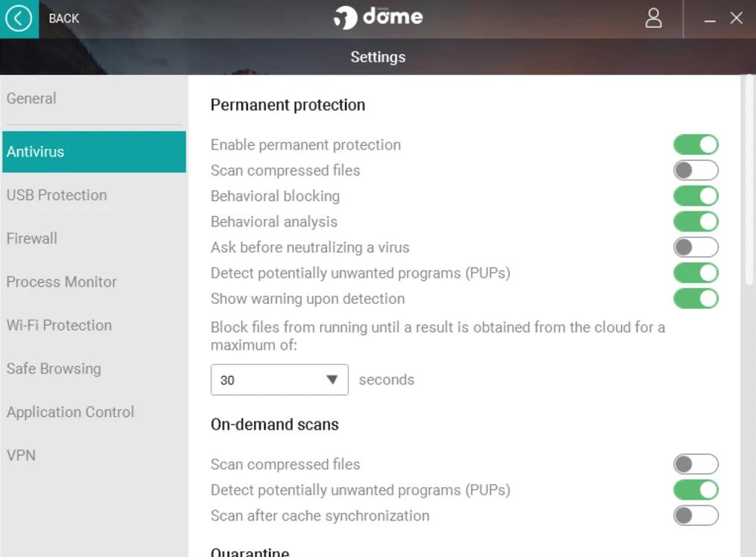
Task: Turn on Scan compressed files under Permanent protection
Action: [696, 171]
